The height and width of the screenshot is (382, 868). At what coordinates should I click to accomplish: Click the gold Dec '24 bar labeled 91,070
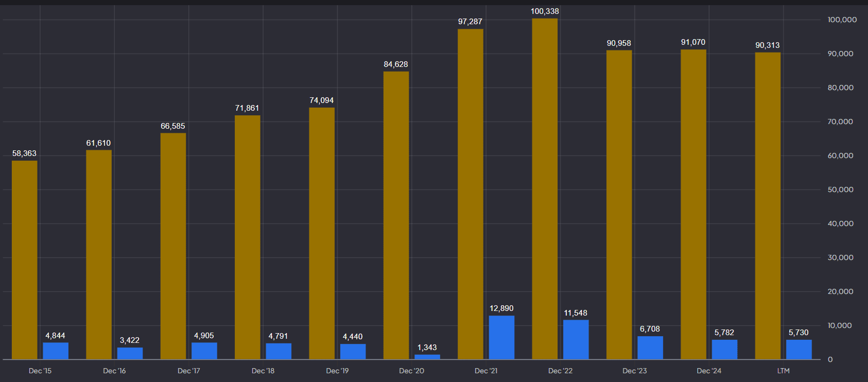[x=693, y=204]
